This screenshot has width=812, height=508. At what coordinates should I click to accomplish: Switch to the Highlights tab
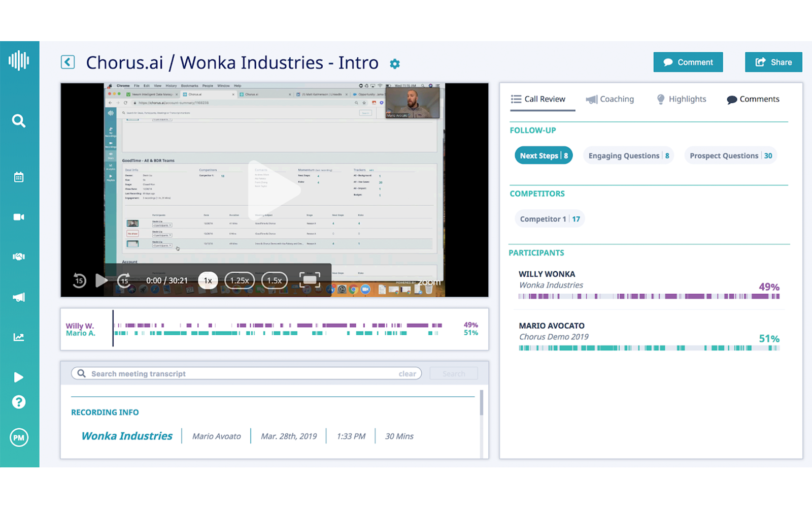click(682, 99)
